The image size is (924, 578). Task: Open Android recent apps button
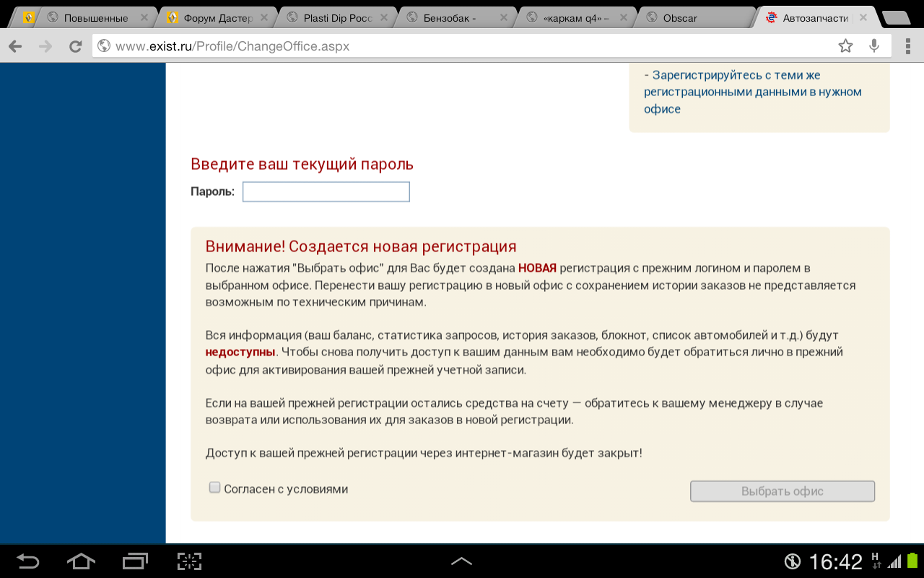[135, 561]
